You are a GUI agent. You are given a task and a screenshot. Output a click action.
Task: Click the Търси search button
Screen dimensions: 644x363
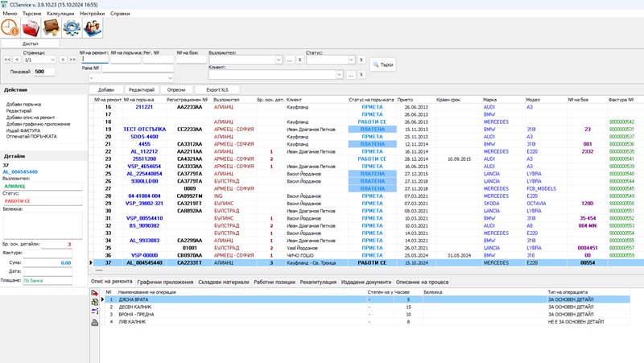click(383, 64)
